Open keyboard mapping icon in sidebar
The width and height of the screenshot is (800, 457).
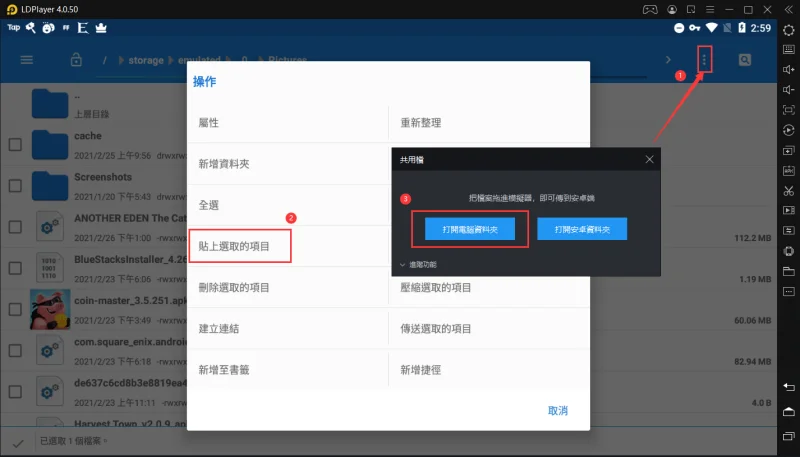789,49
